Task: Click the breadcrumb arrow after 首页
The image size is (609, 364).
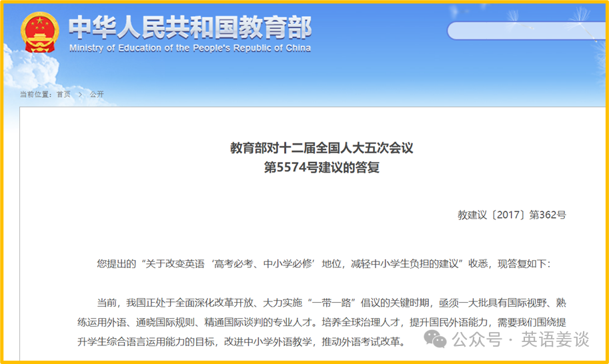Action: point(80,95)
